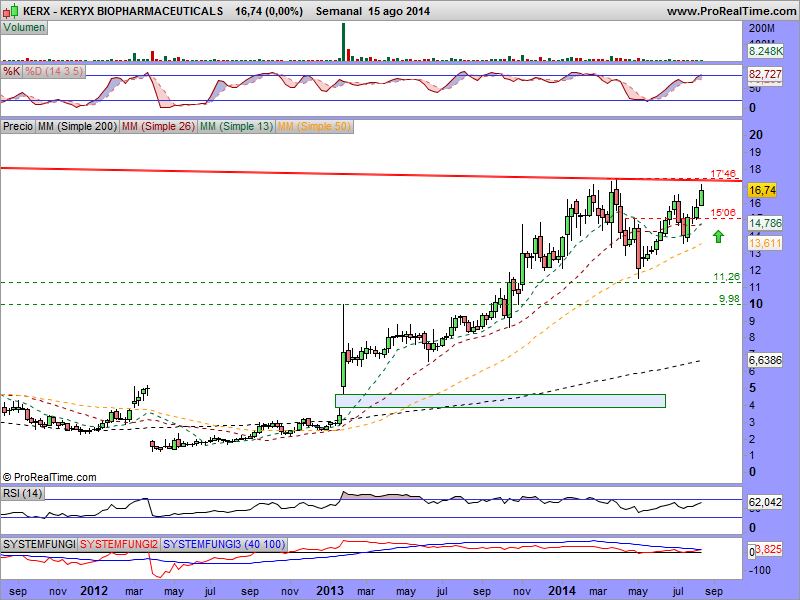Click the 11,26 support level label

point(727,277)
